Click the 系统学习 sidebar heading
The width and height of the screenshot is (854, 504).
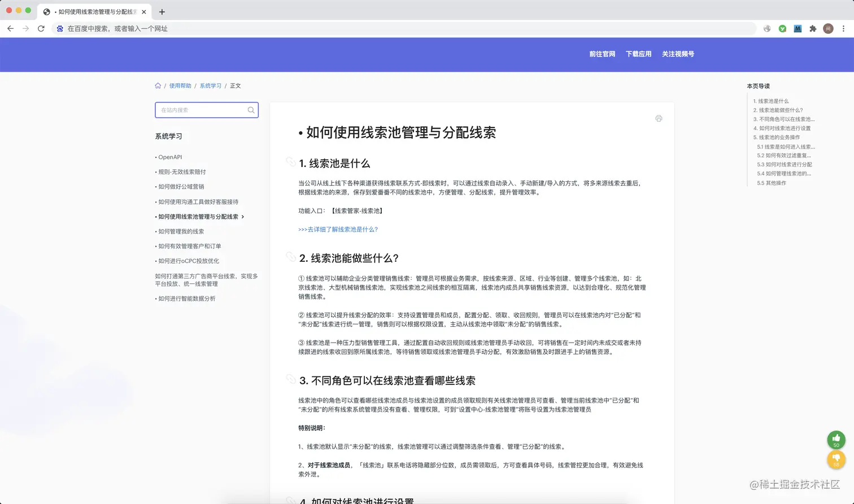[169, 137]
